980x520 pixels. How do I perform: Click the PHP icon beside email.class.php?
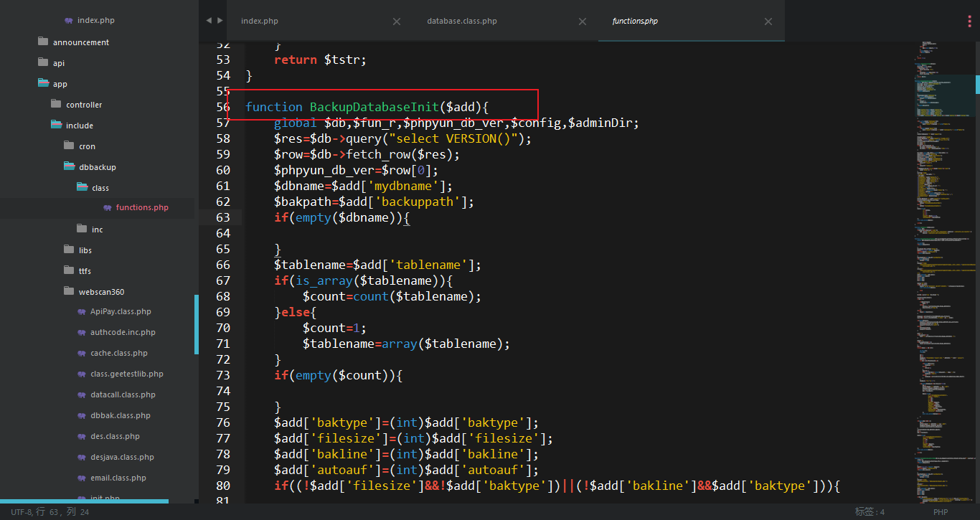click(x=82, y=478)
